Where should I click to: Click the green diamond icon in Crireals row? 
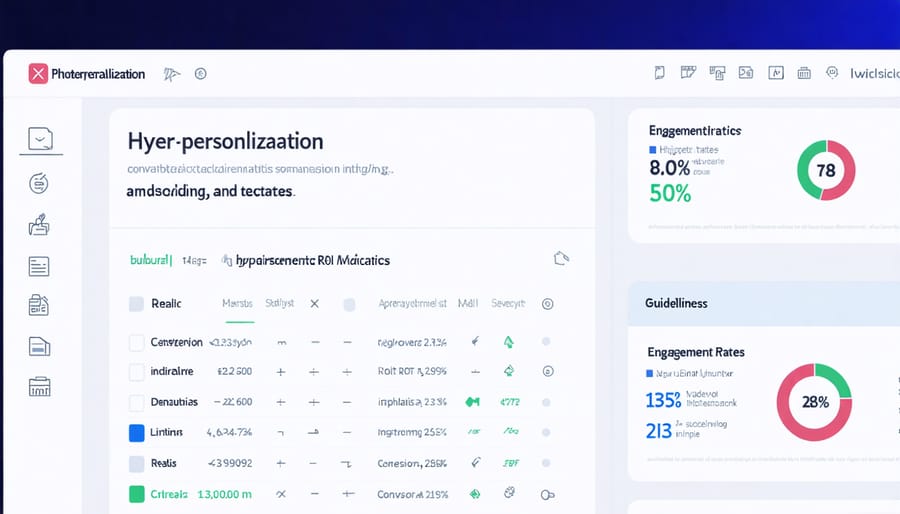tap(475, 494)
